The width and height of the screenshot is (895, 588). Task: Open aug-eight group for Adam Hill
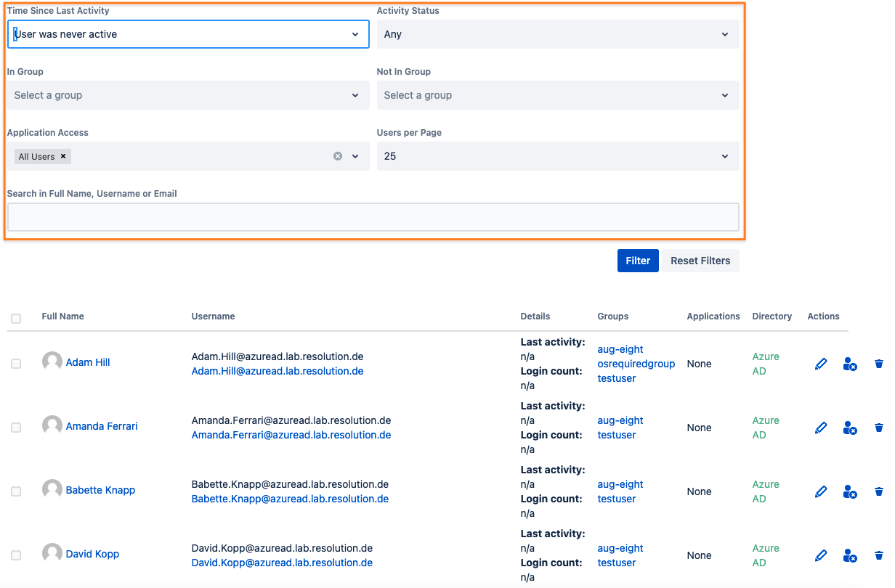(x=620, y=349)
